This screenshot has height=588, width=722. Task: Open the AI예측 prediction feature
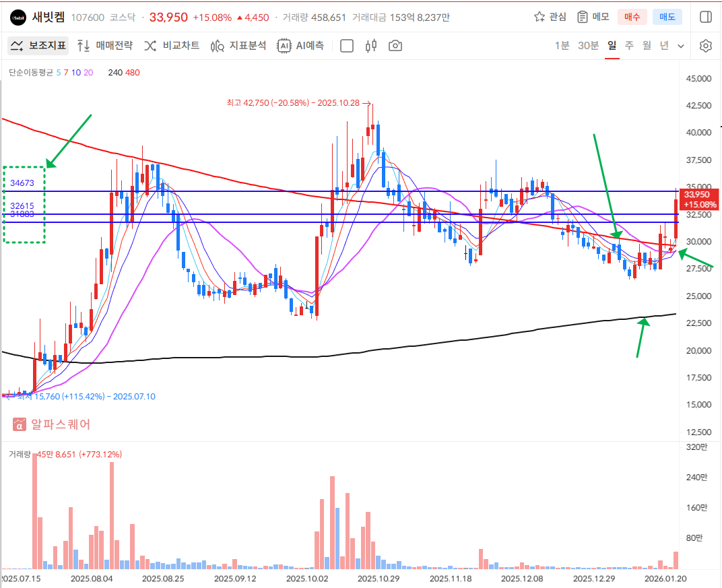pyautogui.click(x=301, y=46)
